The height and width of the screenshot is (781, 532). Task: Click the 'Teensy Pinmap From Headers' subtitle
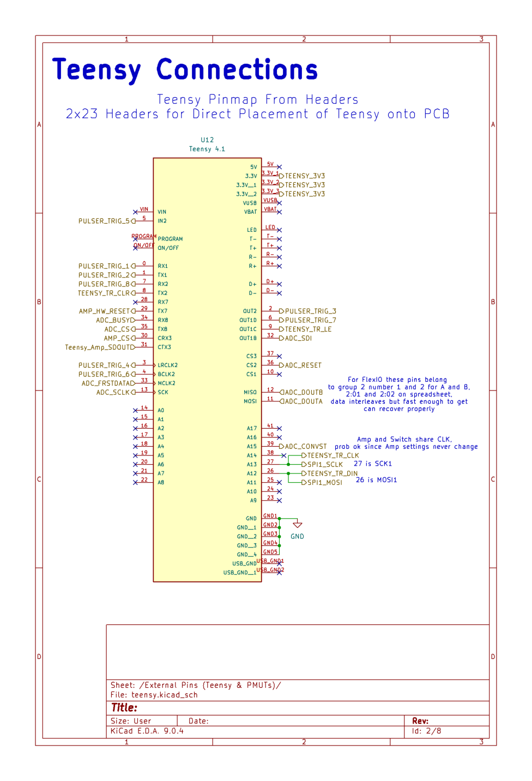(258, 100)
